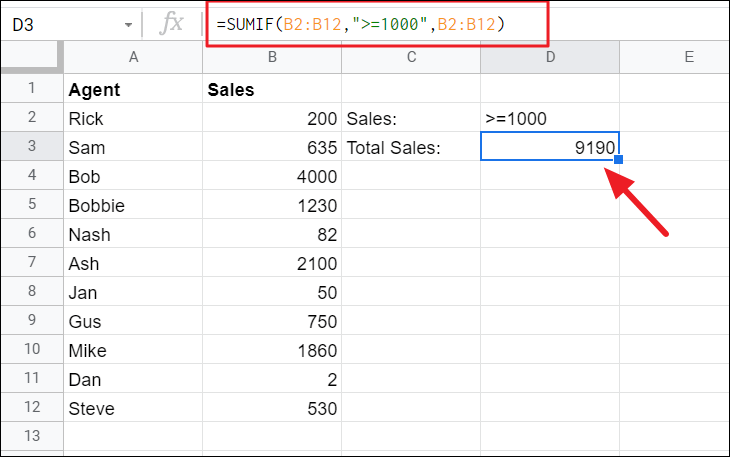Select column C header
This screenshot has height=457, width=730.
(x=410, y=58)
